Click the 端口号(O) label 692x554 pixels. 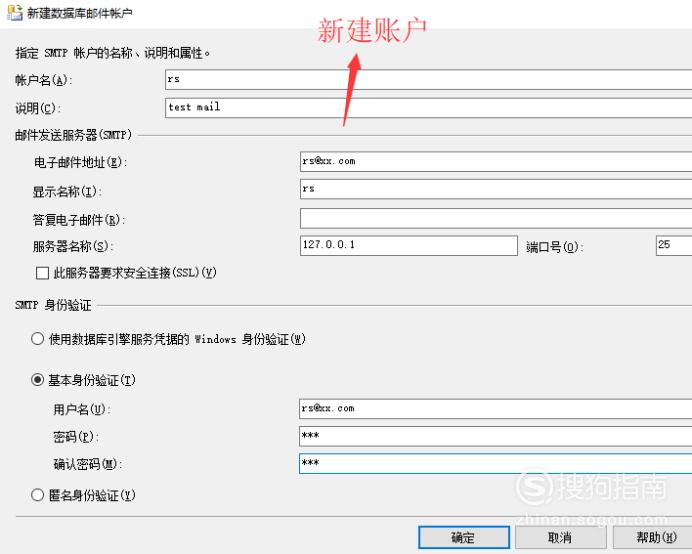[555, 247]
